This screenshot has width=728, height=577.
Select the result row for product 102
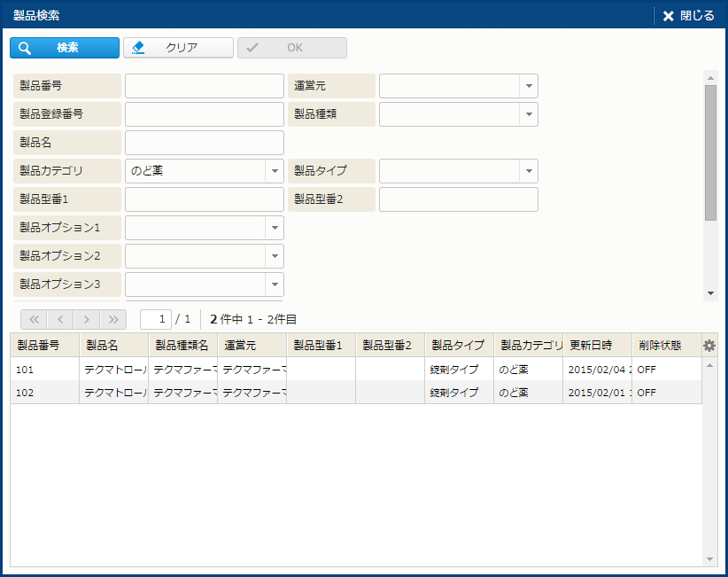(x=354, y=393)
